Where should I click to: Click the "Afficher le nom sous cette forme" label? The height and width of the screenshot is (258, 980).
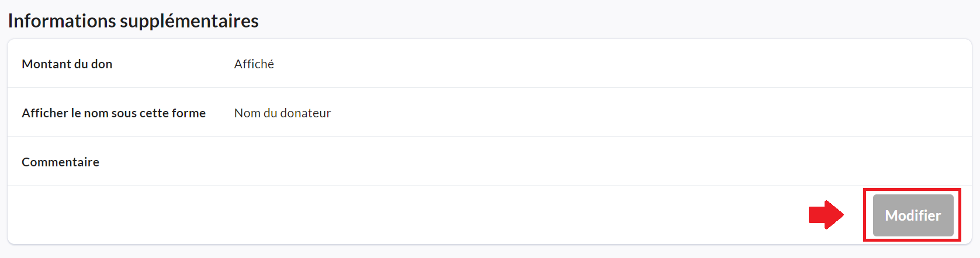point(113,113)
